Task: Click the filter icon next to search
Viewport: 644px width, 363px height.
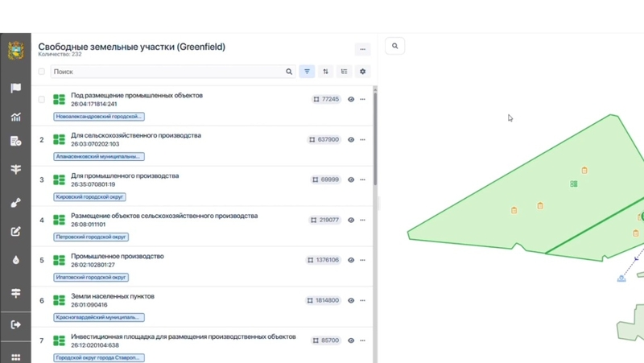Action: tap(307, 72)
